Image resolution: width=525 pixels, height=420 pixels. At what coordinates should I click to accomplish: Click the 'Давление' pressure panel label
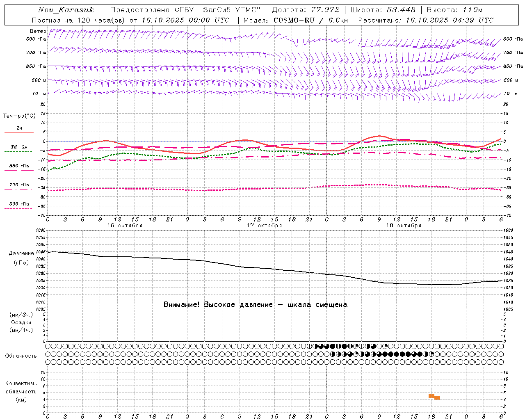[21, 253]
